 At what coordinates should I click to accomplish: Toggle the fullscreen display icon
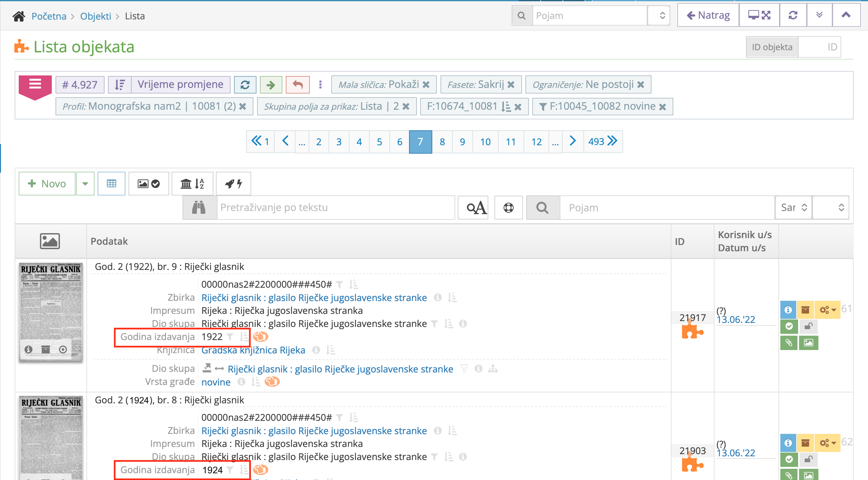759,15
